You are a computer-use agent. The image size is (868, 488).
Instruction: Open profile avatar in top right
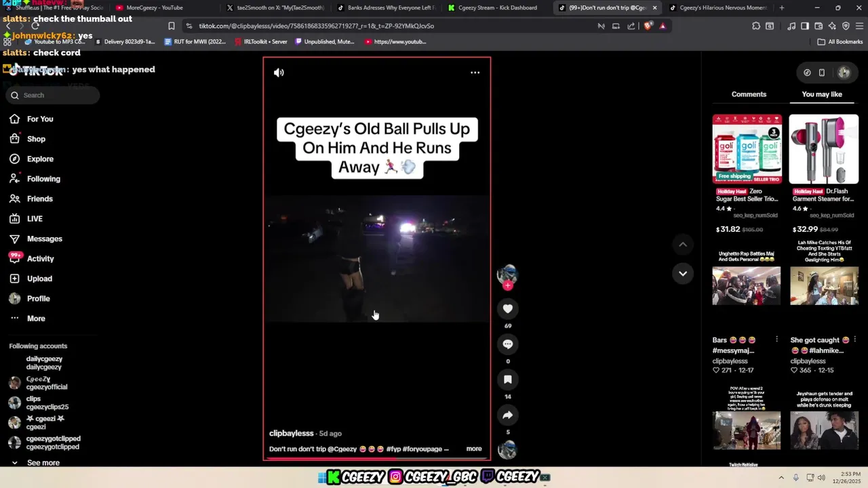click(x=844, y=73)
